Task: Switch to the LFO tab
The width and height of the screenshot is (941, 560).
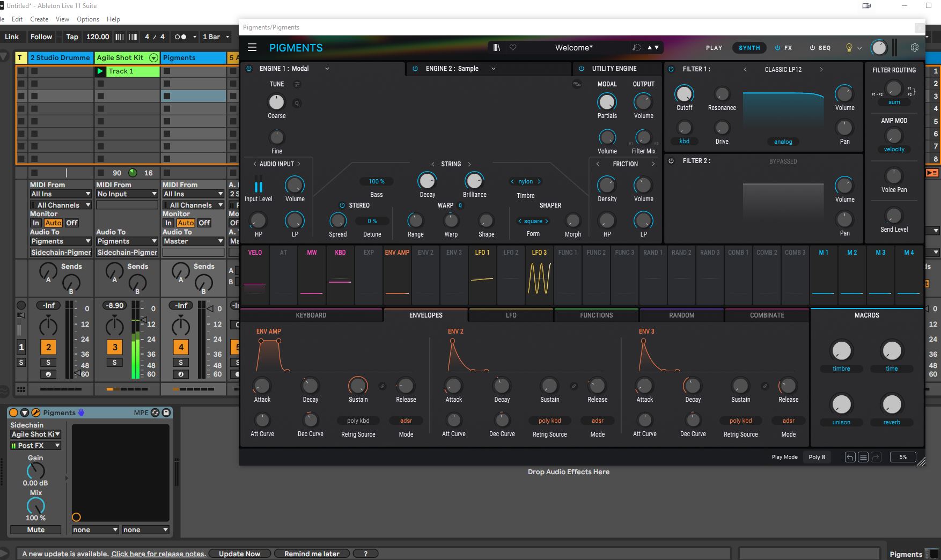Action: click(511, 315)
